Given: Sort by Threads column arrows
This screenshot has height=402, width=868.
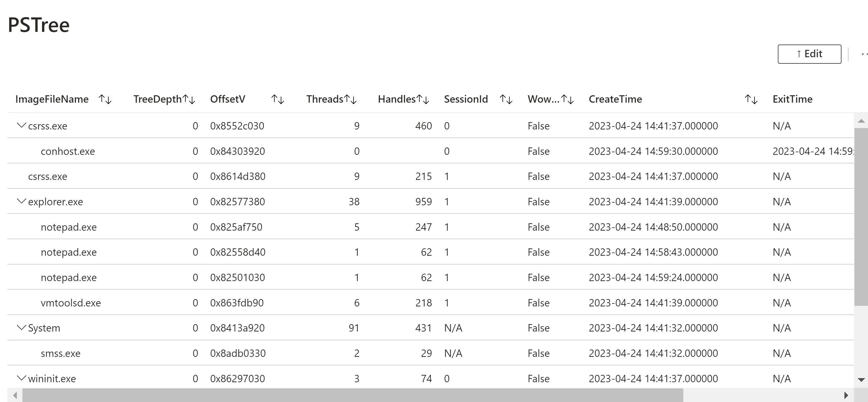Looking at the screenshot, I should click(x=350, y=99).
